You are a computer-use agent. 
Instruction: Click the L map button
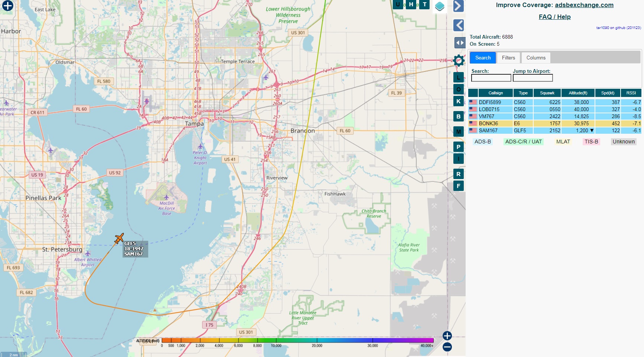(459, 77)
